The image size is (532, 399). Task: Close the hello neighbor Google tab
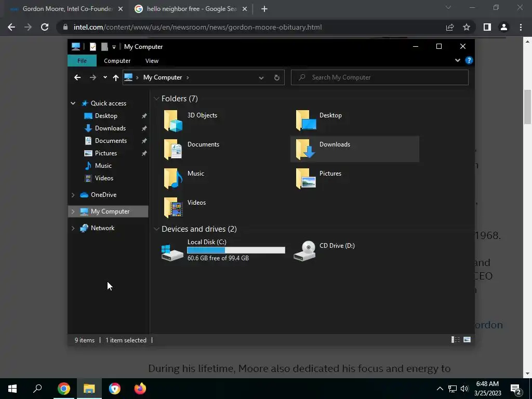coord(245,9)
